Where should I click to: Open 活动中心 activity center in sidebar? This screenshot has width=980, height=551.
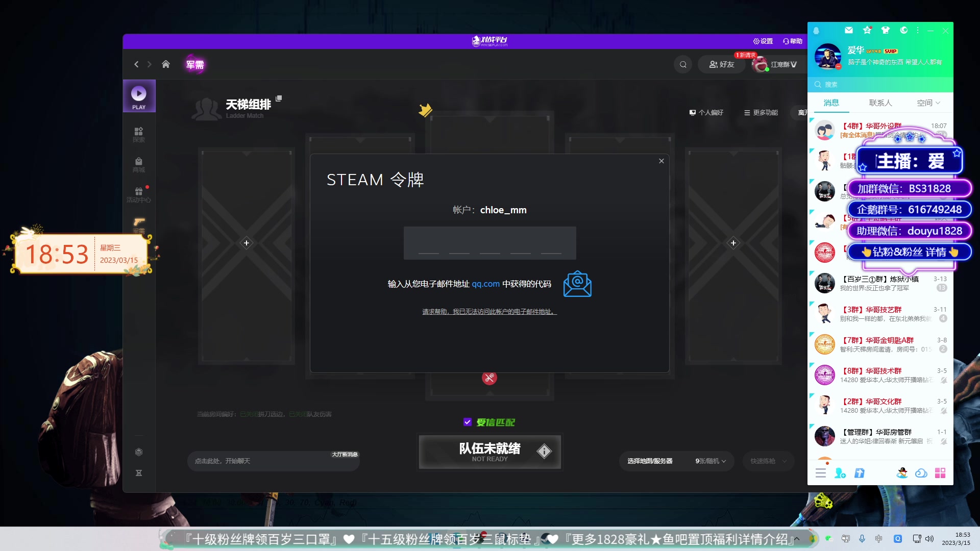tap(139, 195)
